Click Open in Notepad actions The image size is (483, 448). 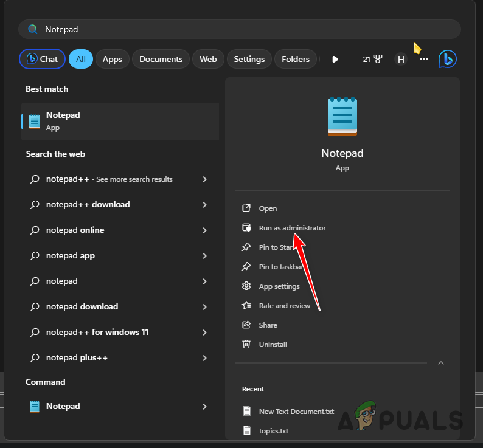pyautogui.click(x=268, y=208)
